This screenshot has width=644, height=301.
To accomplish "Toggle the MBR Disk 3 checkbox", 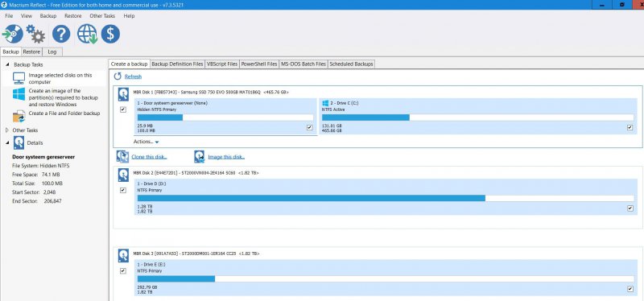I will 123,271.
